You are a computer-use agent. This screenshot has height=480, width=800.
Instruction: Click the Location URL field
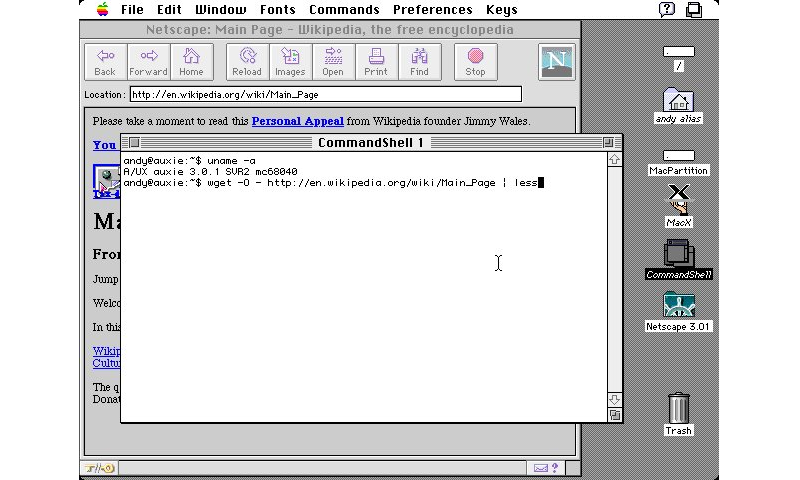pos(326,94)
